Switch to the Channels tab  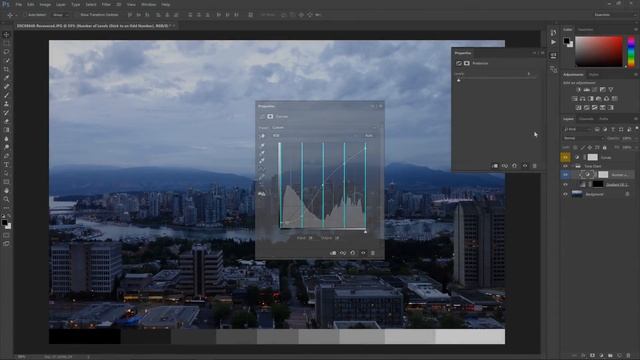point(586,119)
